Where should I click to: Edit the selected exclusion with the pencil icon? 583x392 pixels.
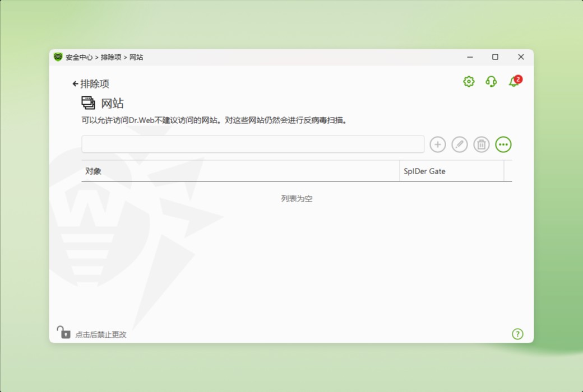click(459, 144)
